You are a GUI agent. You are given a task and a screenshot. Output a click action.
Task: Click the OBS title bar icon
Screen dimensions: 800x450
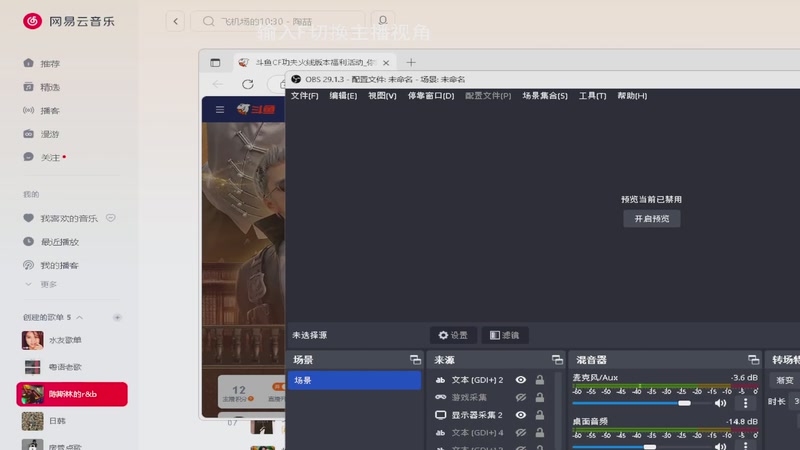click(x=296, y=79)
